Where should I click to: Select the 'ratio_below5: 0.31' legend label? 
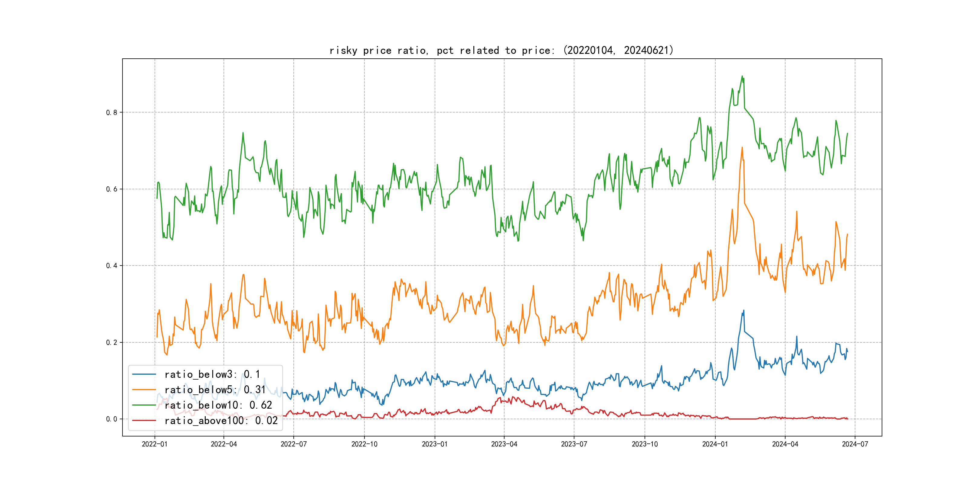click(x=215, y=390)
